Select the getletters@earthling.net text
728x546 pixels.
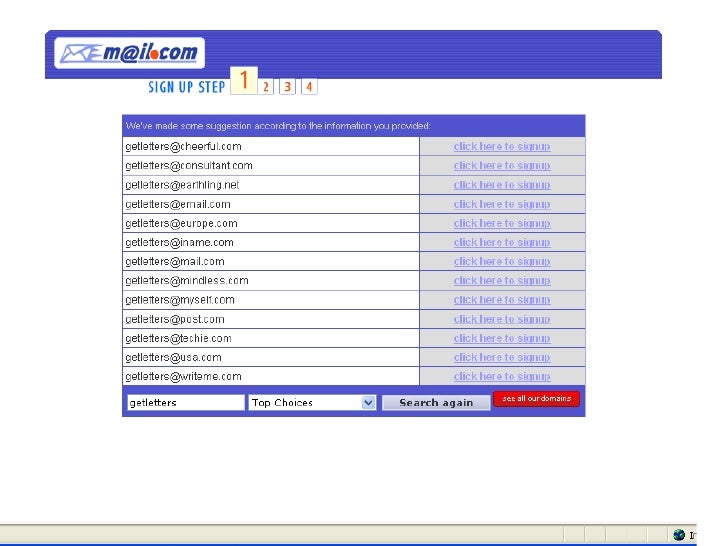click(182, 185)
